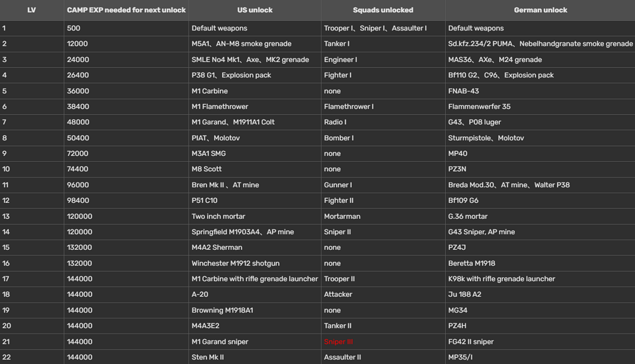Click the G.36 mortar cell
635x364 pixels.
pyautogui.click(x=540, y=216)
